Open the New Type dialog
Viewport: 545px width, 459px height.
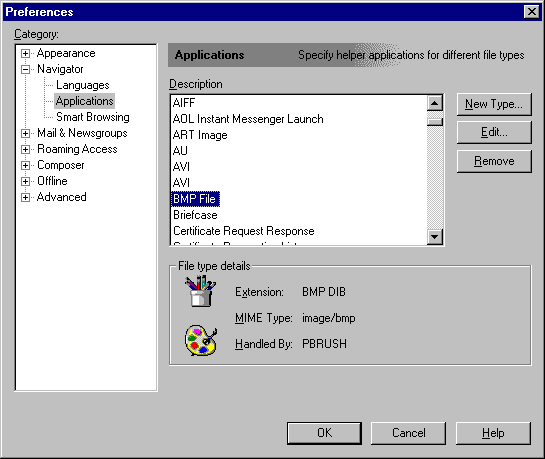494,104
